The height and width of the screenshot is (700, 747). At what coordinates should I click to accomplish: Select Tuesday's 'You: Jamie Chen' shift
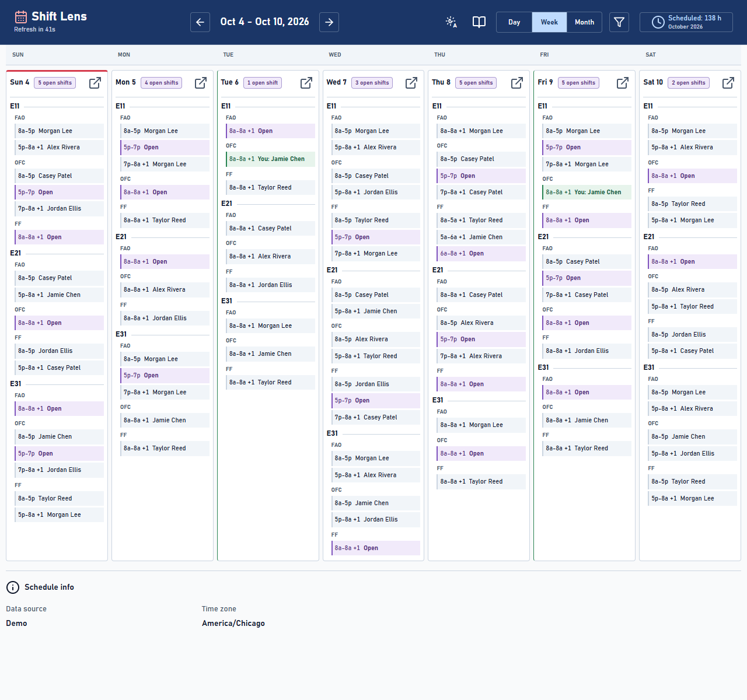(x=270, y=159)
